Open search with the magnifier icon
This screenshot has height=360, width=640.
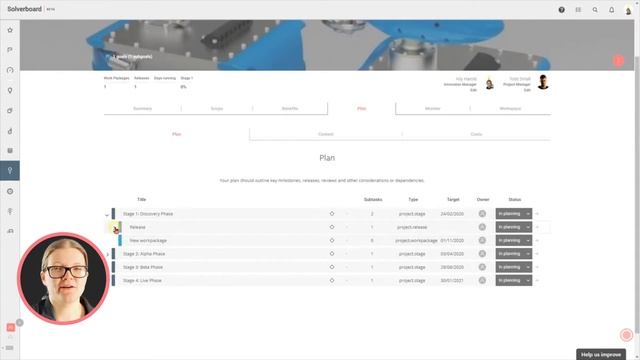pyautogui.click(x=595, y=10)
